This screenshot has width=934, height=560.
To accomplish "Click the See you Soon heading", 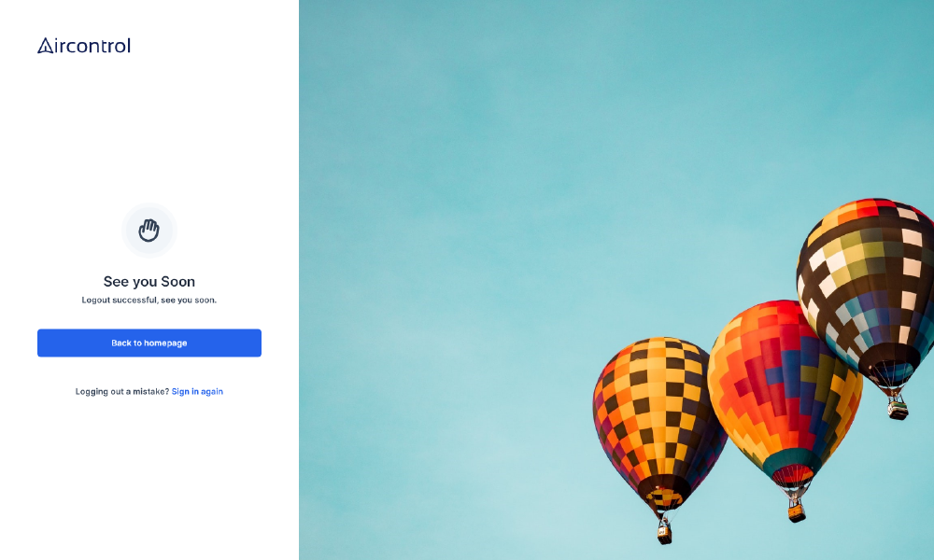I will (x=149, y=282).
